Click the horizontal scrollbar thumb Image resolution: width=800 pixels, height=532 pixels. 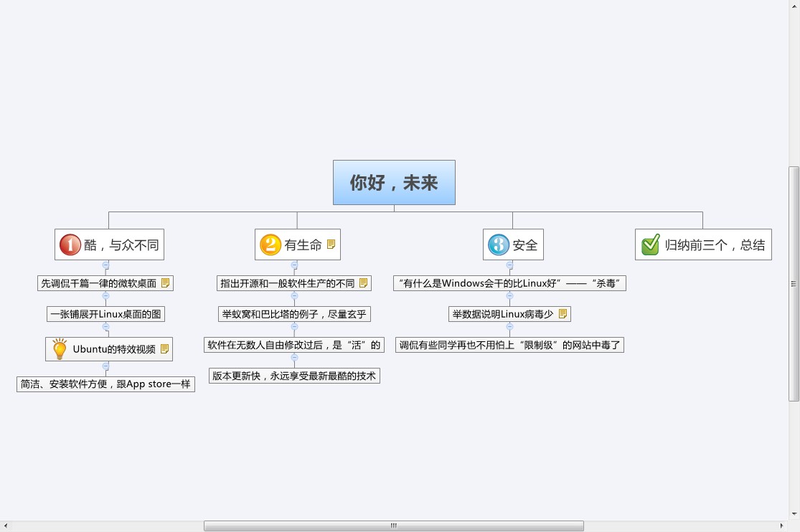[393, 526]
